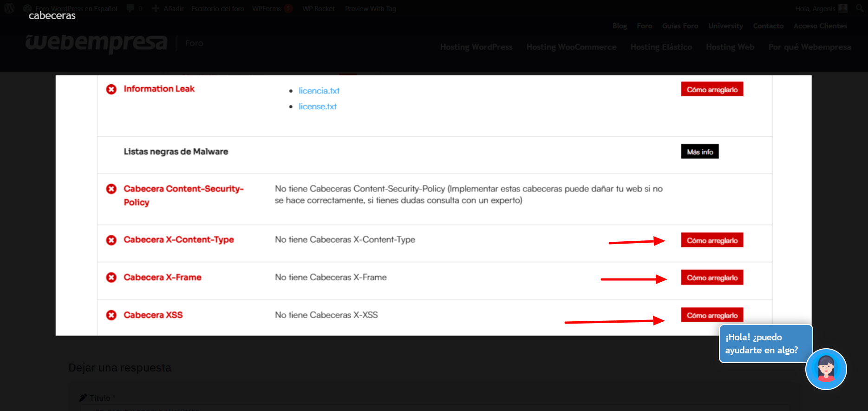Screen dimensions: 868x411
Task: Click the user avatar next to Hola, Argenis
Action: pyautogui.click(x=842, y=8)
